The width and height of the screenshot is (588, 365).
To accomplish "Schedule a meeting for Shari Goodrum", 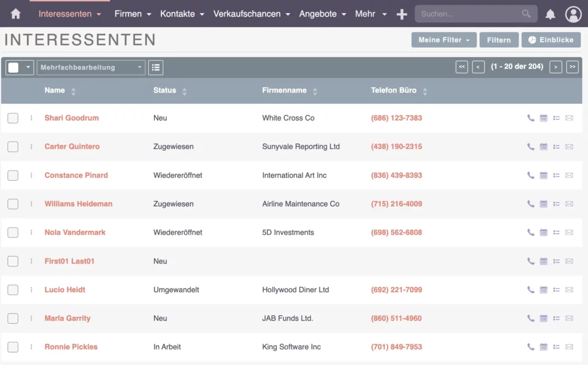I will pos(543,118).
